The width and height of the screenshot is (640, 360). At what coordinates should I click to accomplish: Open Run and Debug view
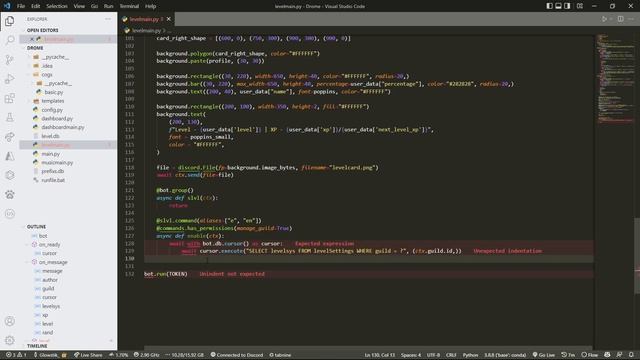point(9,79)
